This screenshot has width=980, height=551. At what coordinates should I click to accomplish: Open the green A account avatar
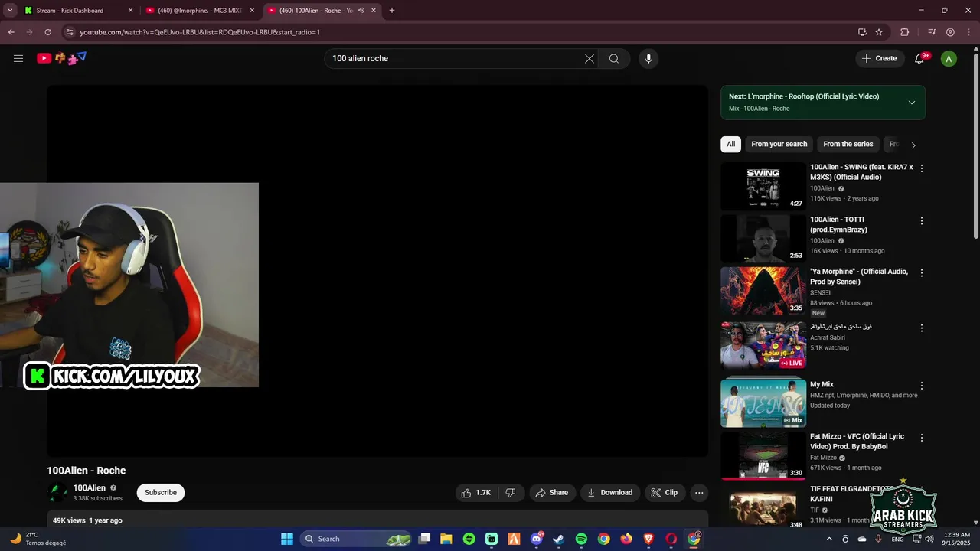pos(949,58)
